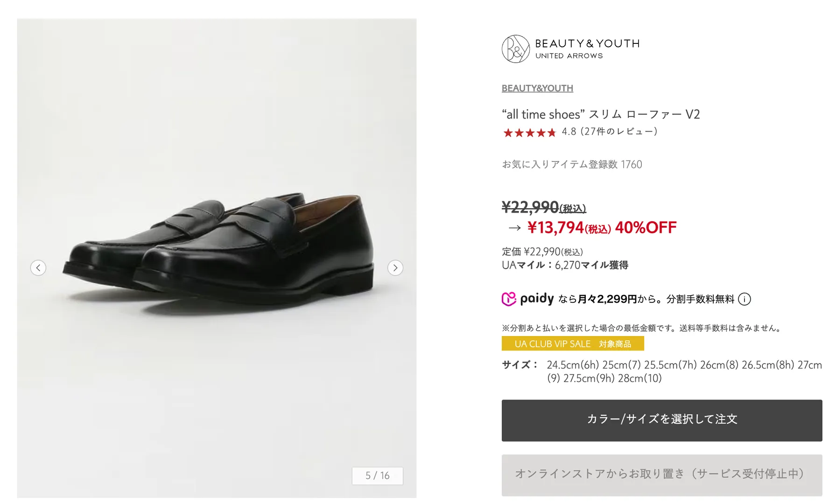Open the BEAUTY&YOUTH brand link
The width and height of the screenshot is (829, 504).
537,88
